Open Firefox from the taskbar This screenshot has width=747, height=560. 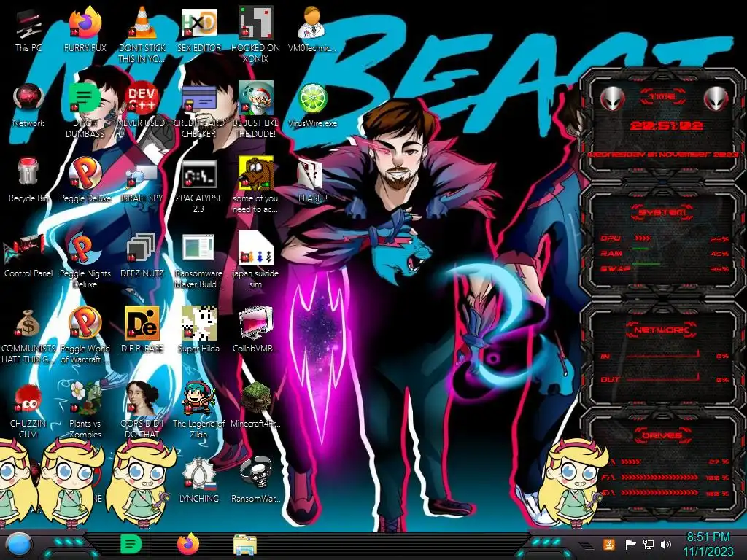(188, 544)
